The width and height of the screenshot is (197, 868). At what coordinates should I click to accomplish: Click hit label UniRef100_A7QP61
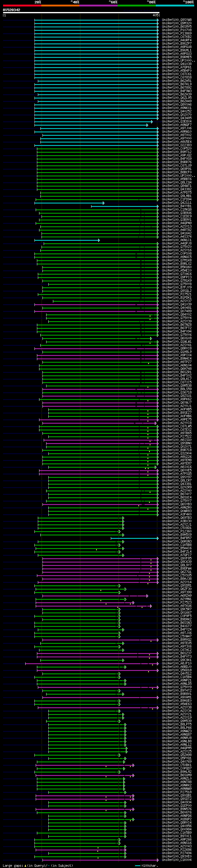(x=177, y=67)
